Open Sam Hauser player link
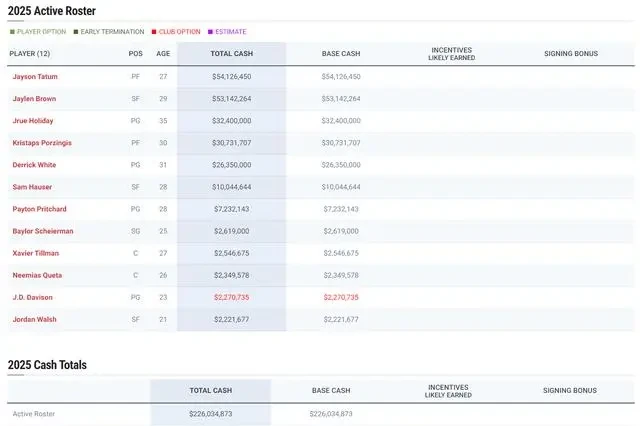 pos(32,187)
